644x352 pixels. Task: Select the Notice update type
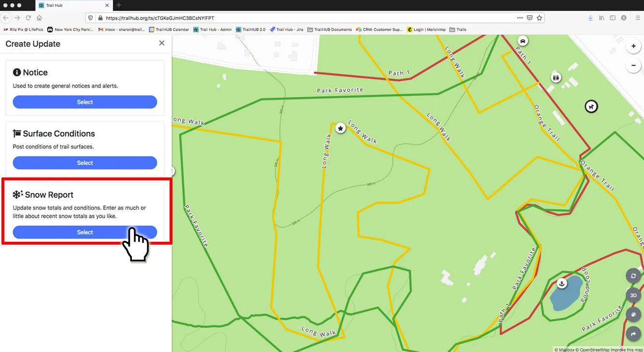pyautogui.click(x=85, y=102)
